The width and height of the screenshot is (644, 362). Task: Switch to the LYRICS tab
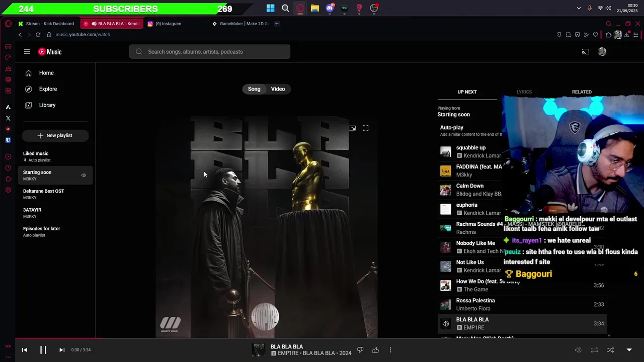click(524, 92)
